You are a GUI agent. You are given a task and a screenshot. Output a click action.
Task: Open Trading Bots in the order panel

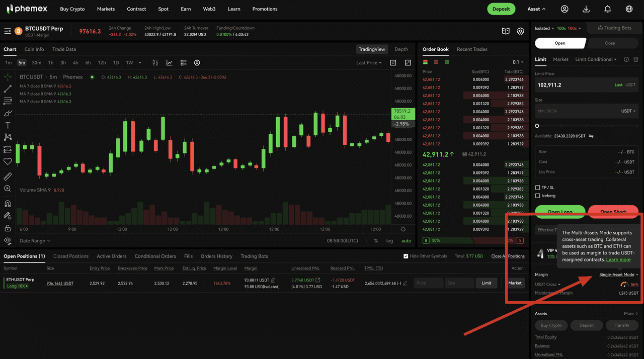coord(613,28)
